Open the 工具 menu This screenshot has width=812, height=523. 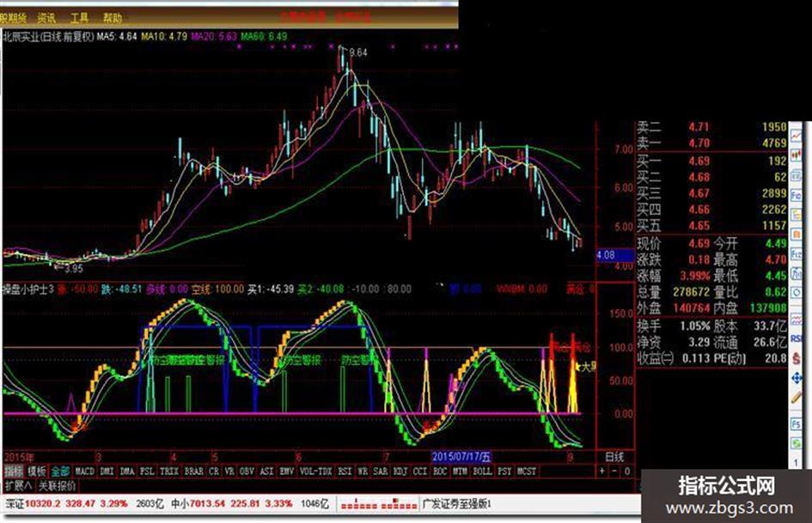pyautogui.click(x=79, y=18)
